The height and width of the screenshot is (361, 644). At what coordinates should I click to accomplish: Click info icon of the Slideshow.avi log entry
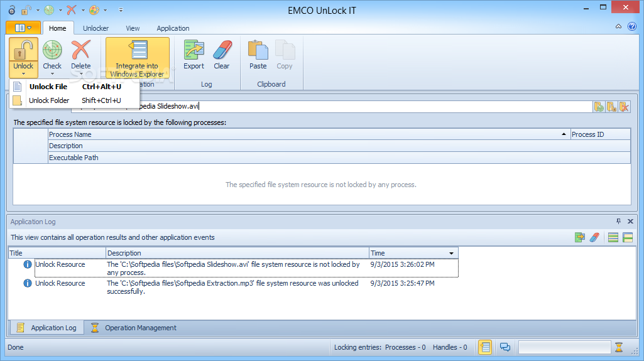click(28, 264)
